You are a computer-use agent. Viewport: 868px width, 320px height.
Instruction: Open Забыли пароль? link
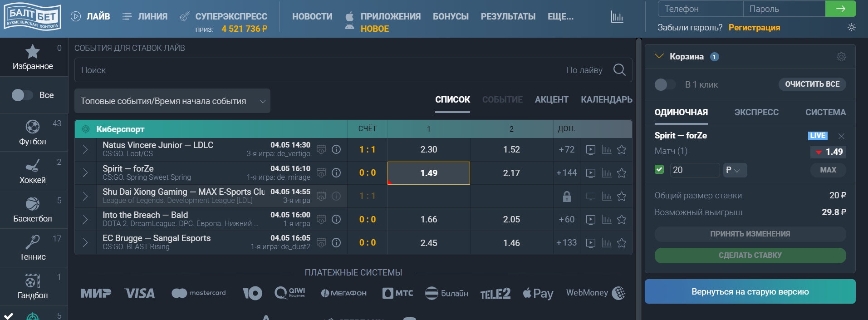click(x=690, y=28)
